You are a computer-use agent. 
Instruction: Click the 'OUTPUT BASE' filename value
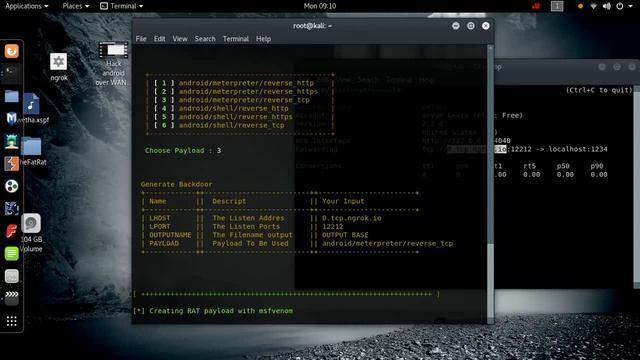[x=345, y=235]
